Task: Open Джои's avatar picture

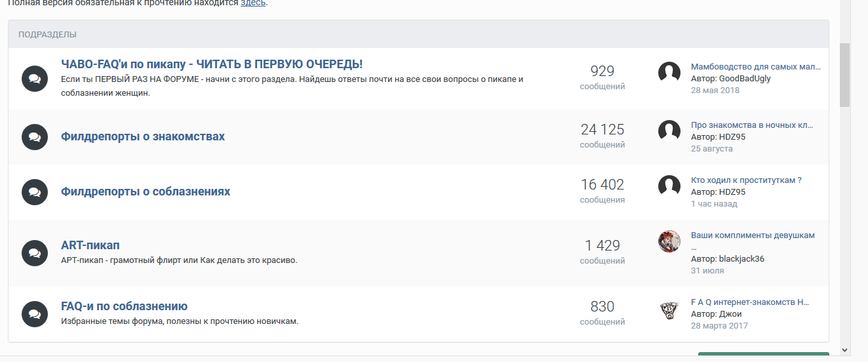Action: tap(669, 309)
